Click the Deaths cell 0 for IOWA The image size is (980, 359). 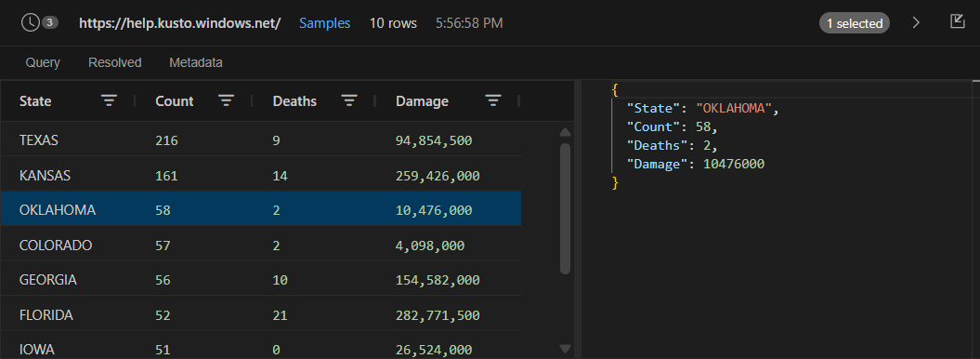click(x=276, y=350)
